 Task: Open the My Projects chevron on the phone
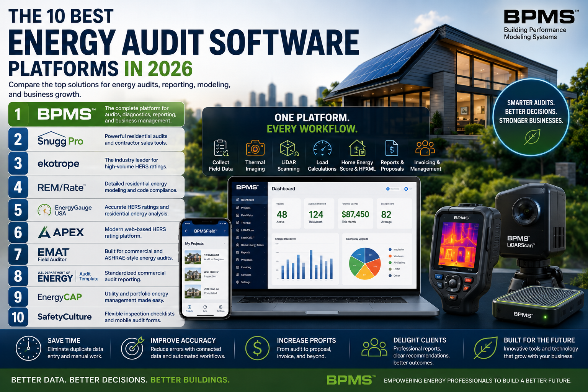224,243
